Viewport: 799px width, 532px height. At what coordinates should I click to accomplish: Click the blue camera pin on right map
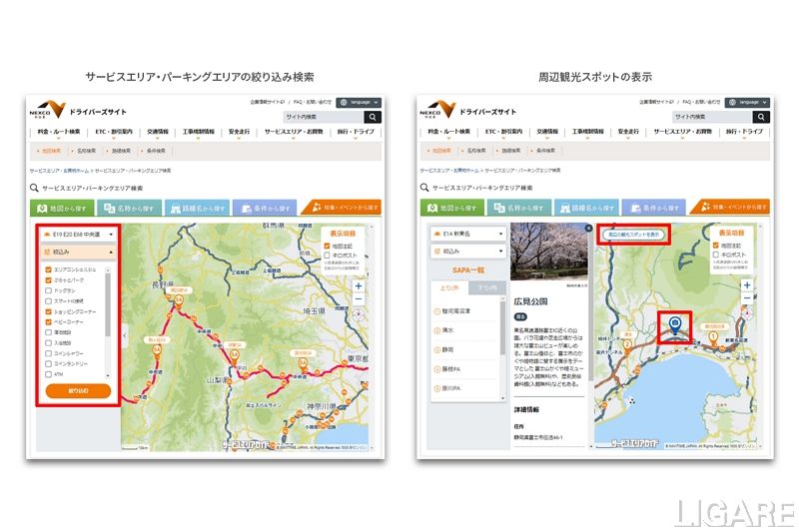click(x=675, y=322)
